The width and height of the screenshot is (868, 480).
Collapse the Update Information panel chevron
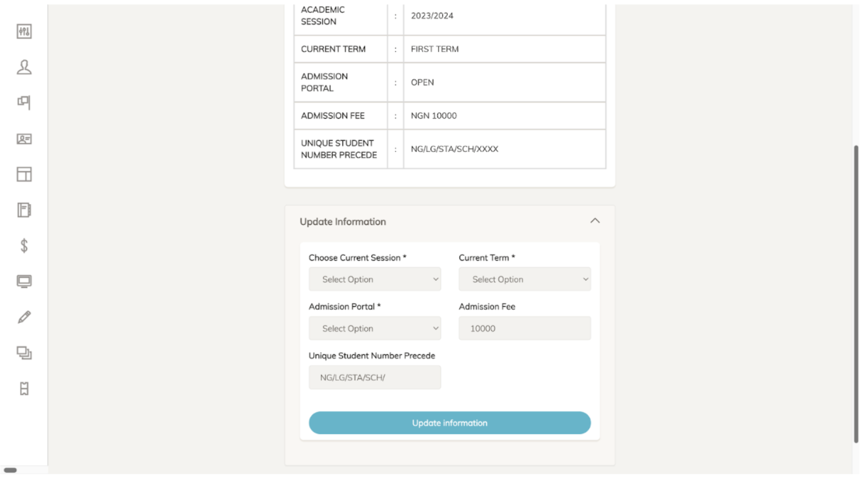595,221
